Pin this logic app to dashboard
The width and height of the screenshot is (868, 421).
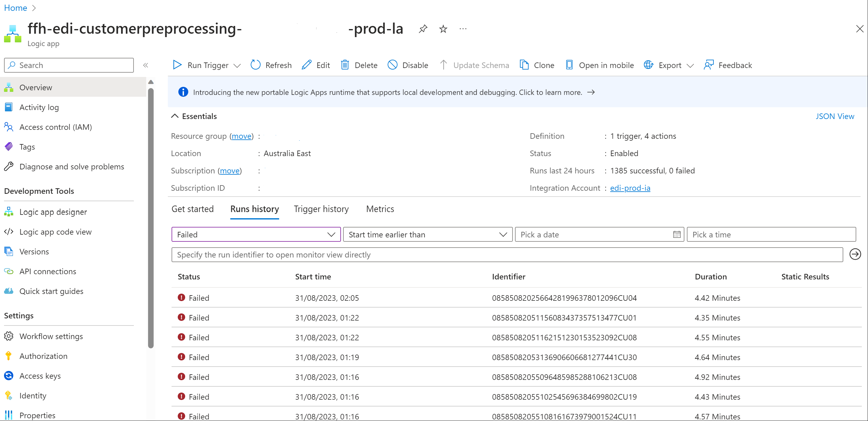423,29
